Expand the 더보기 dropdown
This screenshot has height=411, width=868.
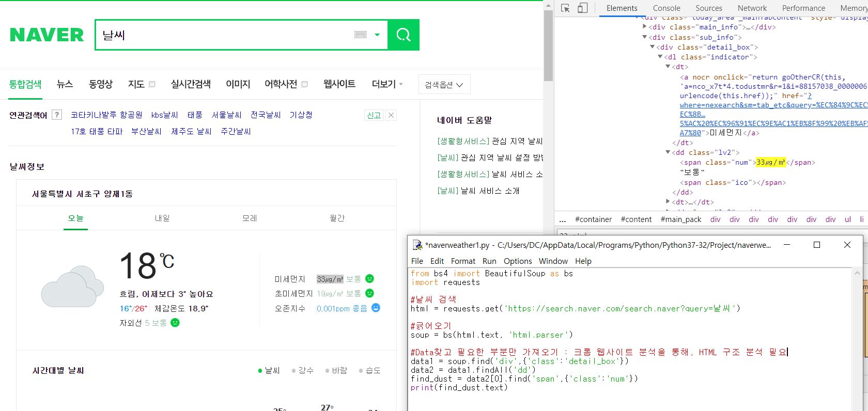point(388,84)
